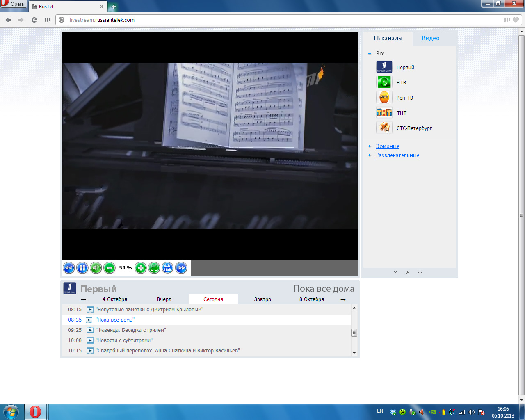This screenshot has height=420, width=525.
Task: Click the Рен ТВ channel logo
Action: [384, 97]
